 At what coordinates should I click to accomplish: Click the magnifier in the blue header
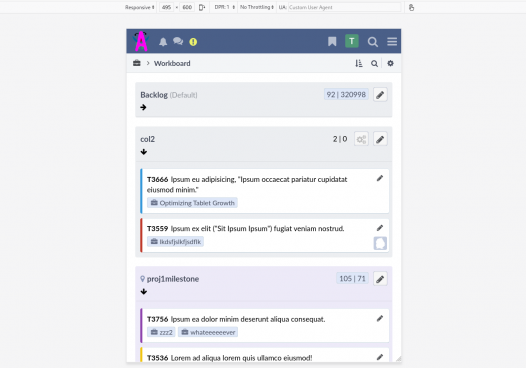click(372, 42)
